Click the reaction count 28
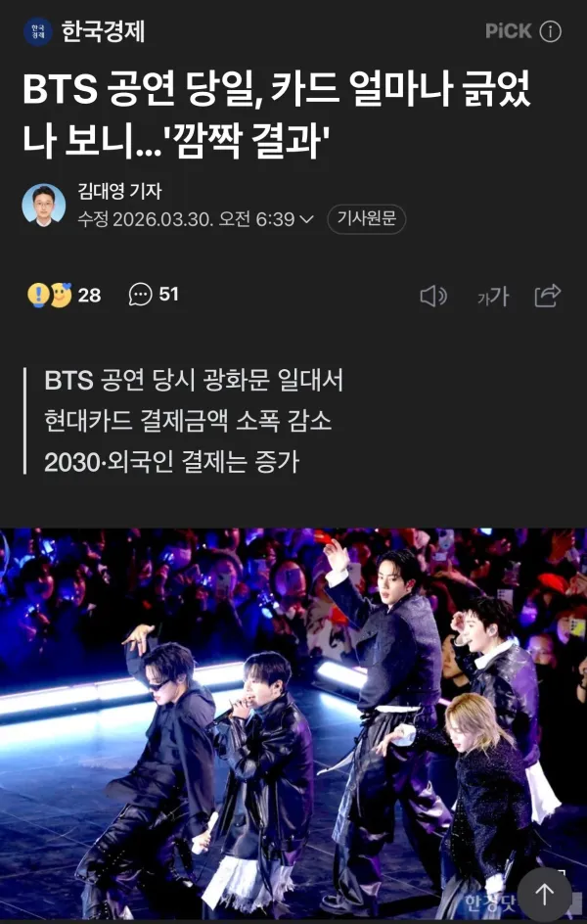587x924 pixels. point(89,296)
